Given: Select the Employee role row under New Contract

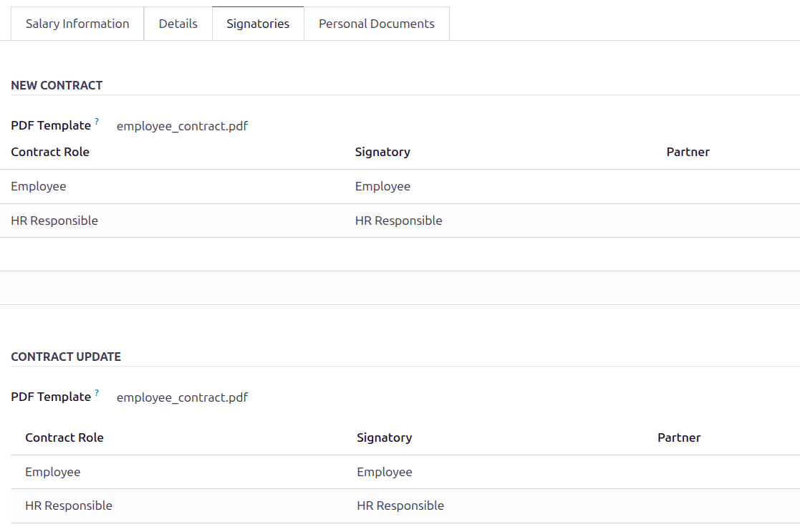Looking at the screenshot, I should click(39, 186).
